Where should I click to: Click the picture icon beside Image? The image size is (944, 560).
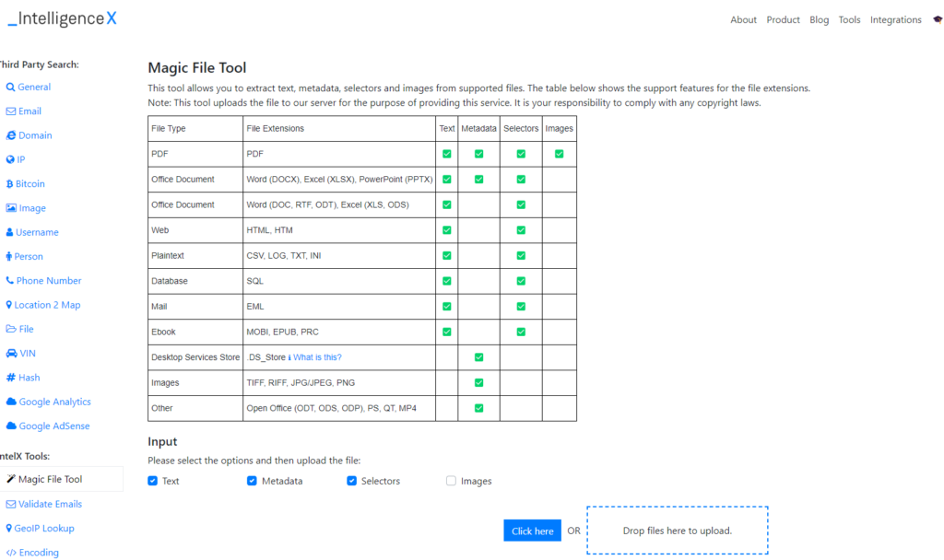point(11,208)
